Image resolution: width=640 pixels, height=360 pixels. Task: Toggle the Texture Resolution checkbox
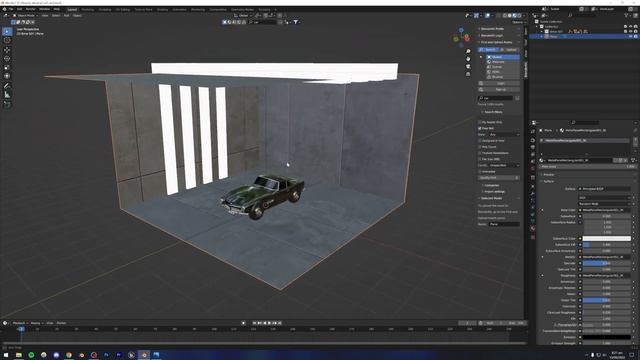[x=480, y=153]
